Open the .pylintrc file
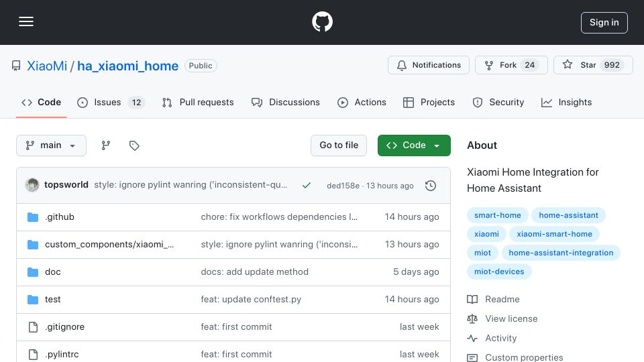 tap(62, 354)
